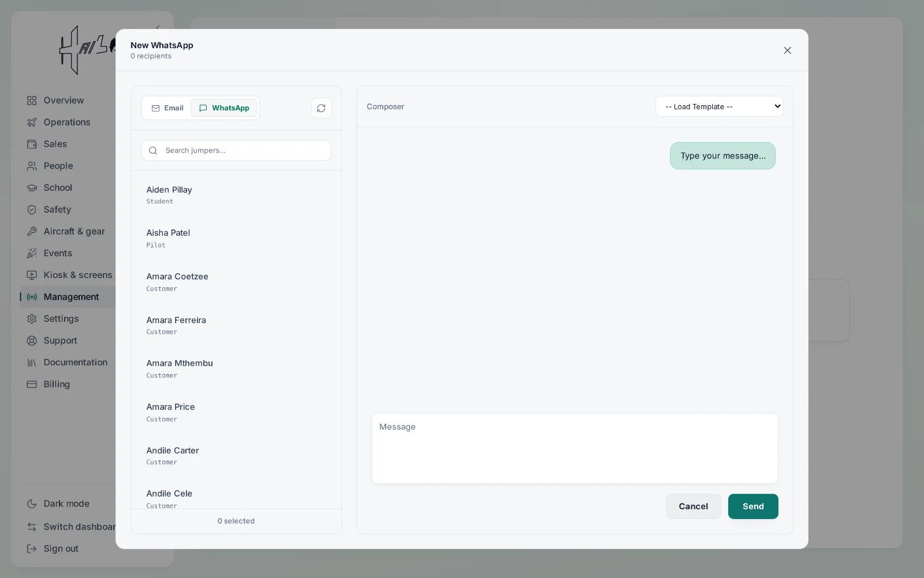Click the Search jumpers input field
This screenshot has height=578, width=924.
(x=236, y=150)
